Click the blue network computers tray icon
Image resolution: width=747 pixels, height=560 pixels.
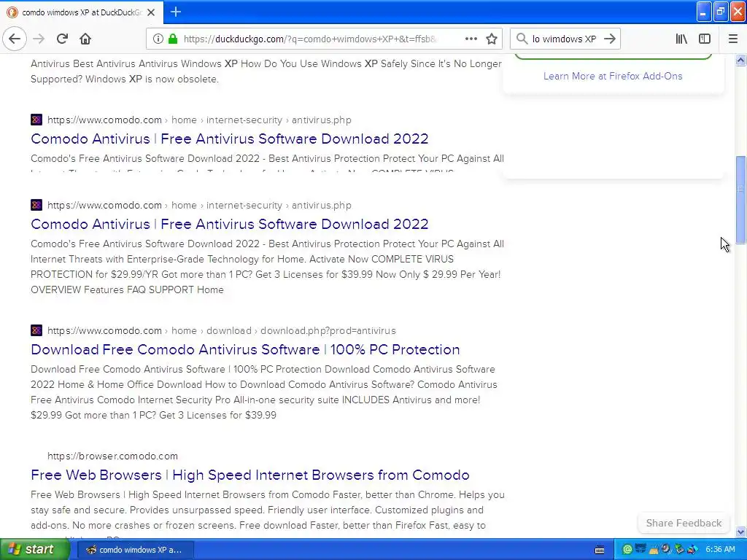tap(640, 550)
